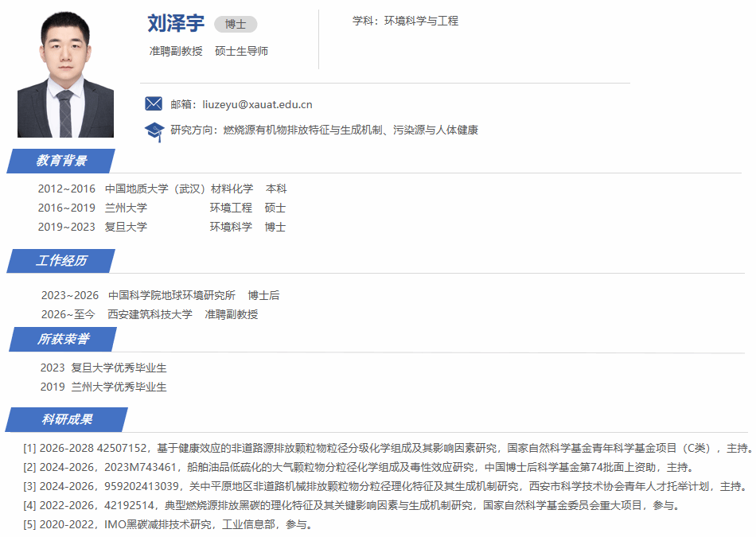Screen dimensions: 756x537
Task: Click the 准聘副教授 title under name
Action: pyautogui.click(x=176, y=51)
